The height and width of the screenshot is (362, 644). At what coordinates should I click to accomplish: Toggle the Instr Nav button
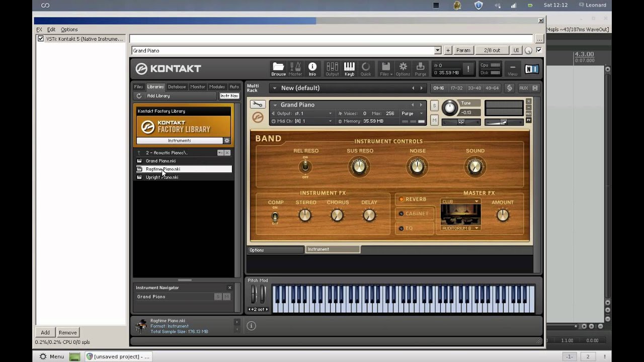tap(229, 96)
